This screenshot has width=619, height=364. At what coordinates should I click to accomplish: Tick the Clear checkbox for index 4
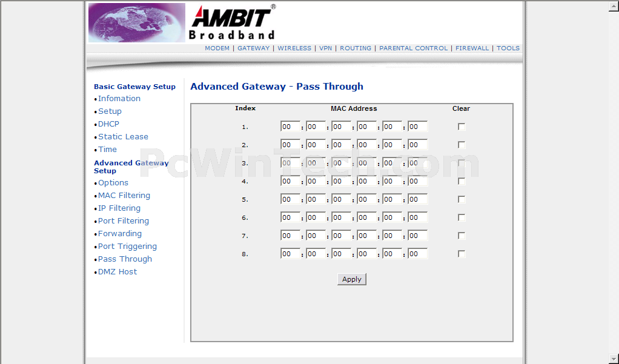tap(462, 181)
